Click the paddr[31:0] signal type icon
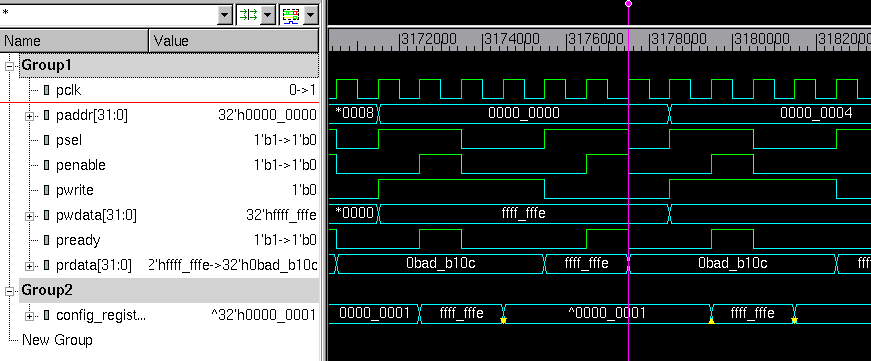 point(47,116)
